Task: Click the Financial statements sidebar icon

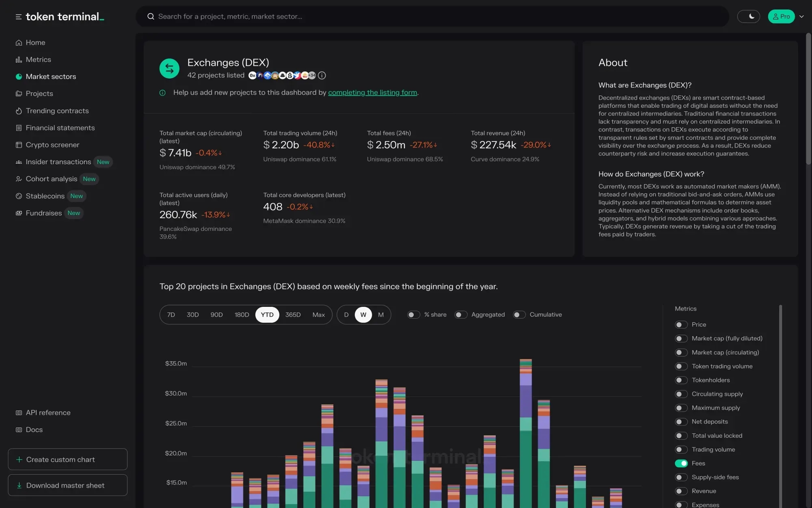Action: [x=19, y=128]
